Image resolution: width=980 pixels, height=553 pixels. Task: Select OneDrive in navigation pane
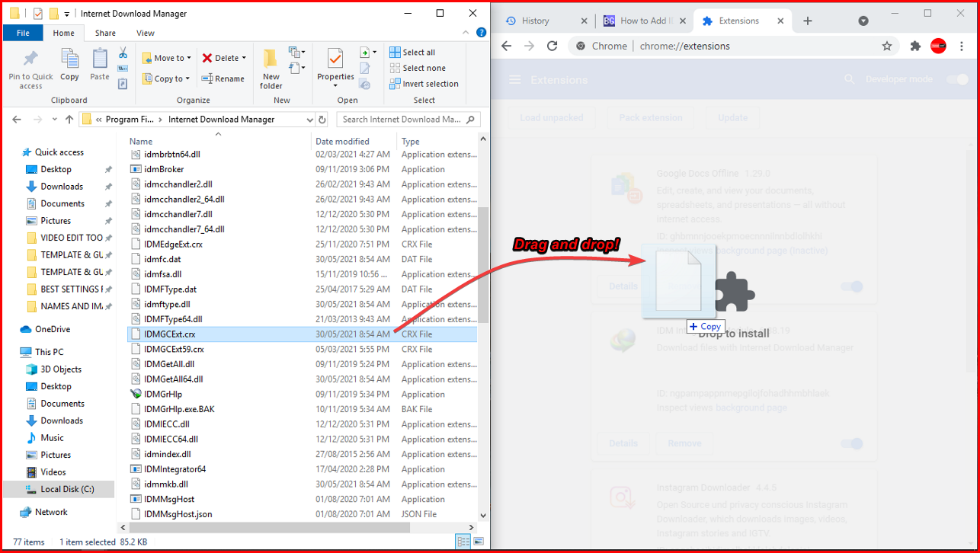[x=53, y=329]
